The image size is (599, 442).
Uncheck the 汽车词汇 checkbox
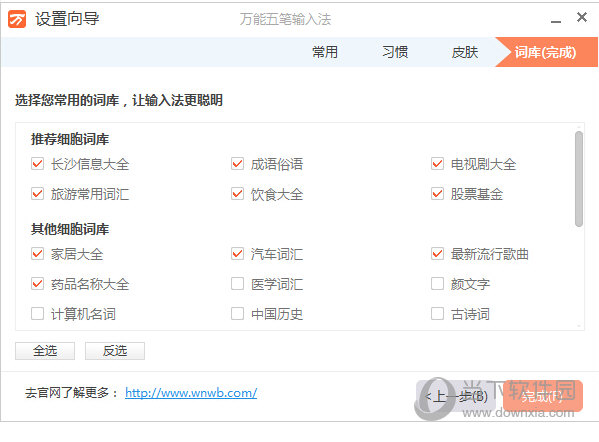click(x=238, y=254)
